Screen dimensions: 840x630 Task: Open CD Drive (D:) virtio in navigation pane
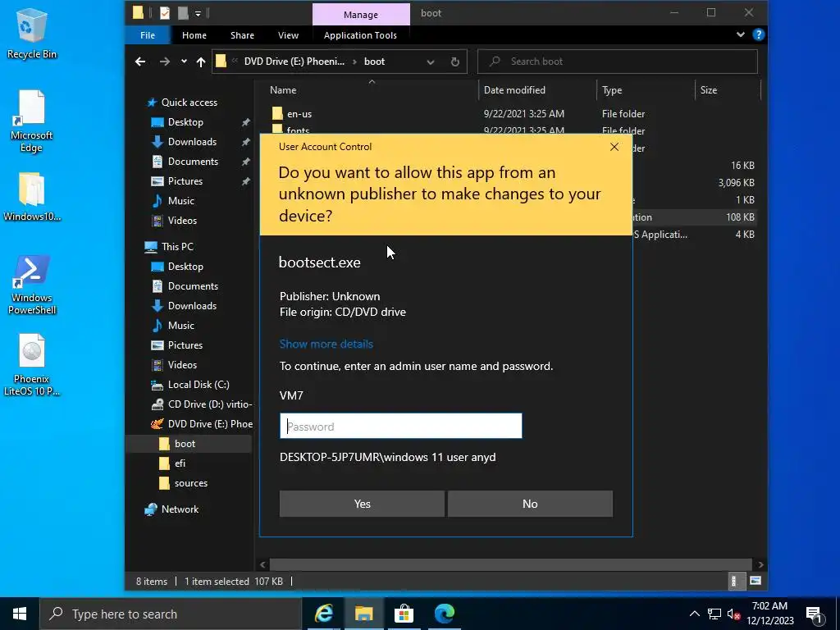click(209, 404)
